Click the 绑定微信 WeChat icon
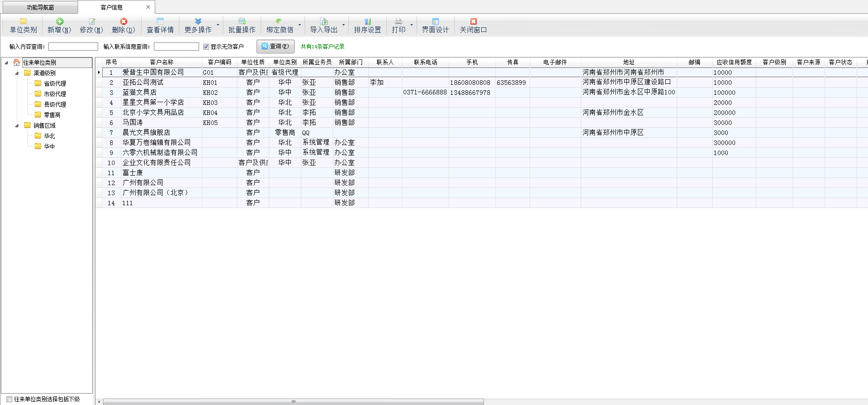The image size is (868, 405). [279, 21]
